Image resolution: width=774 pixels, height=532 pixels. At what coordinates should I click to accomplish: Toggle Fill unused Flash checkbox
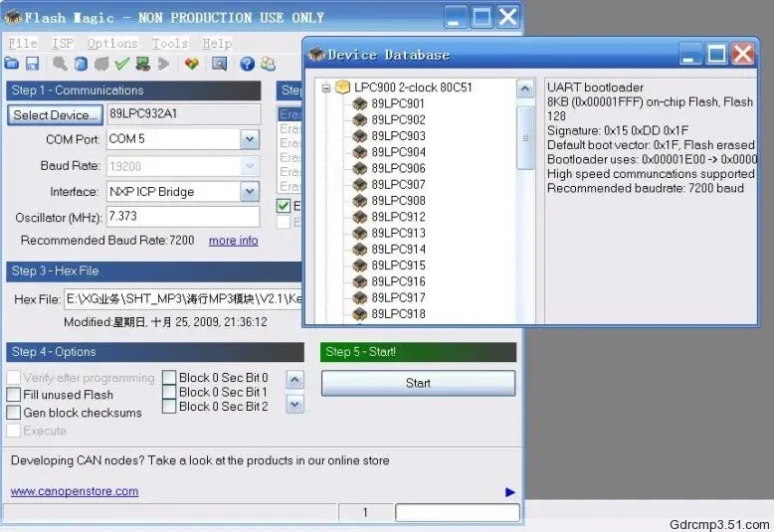click(x=13, y=395)
